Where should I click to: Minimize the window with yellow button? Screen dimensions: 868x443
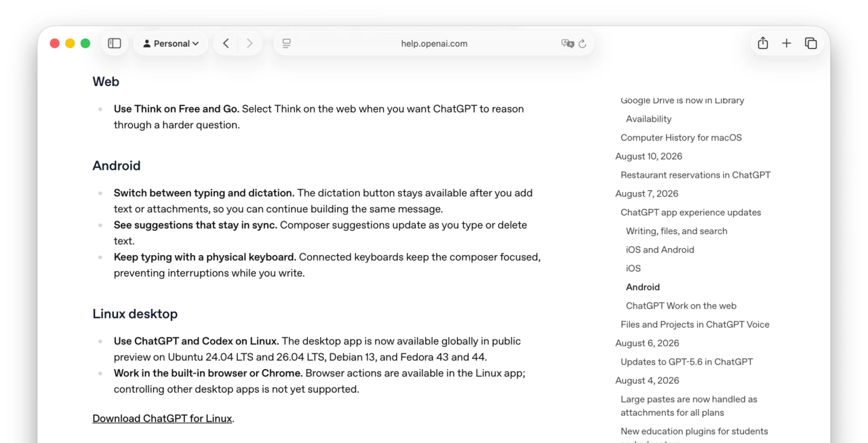[x=70, y=43]
